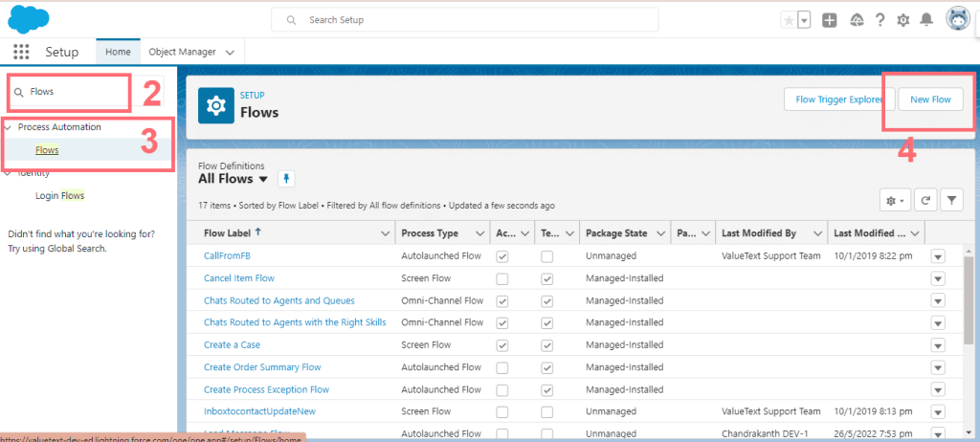This screenshot has width=980, height=442.
Task: Open the global actions plus icon
Action: 830,20
